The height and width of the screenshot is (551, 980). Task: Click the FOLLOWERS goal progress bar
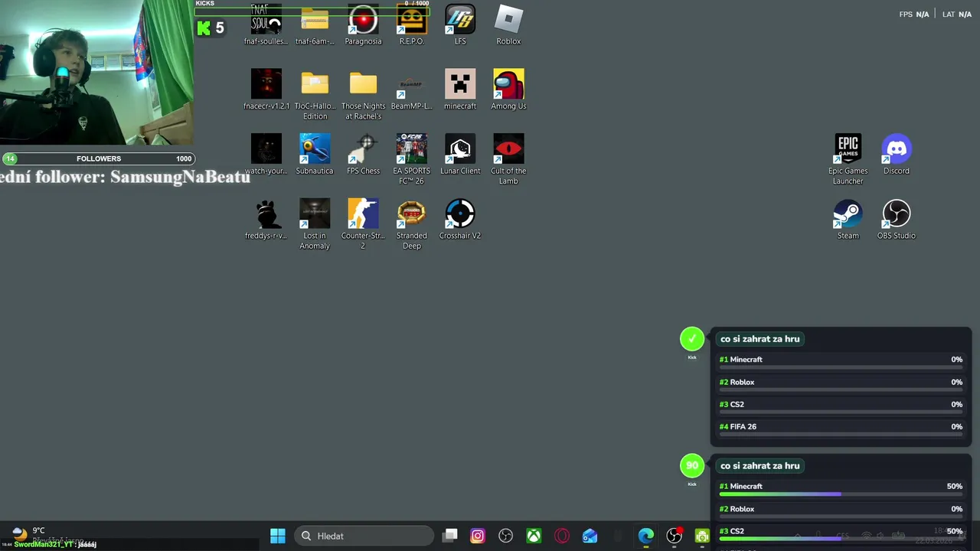tap(98, 158)
